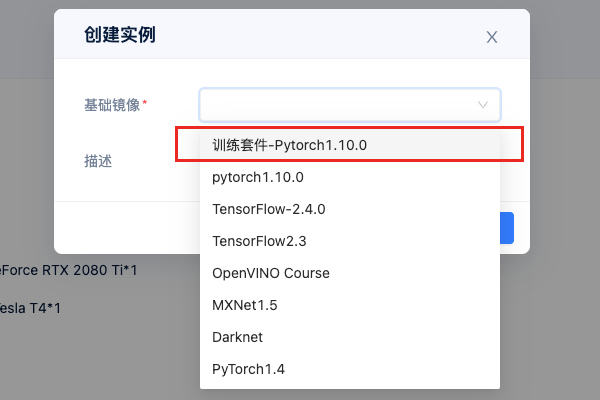Pick TensorFlow2.3 from the dropdown
This screenshot has width=600, height=400.
tap(350, 242)
